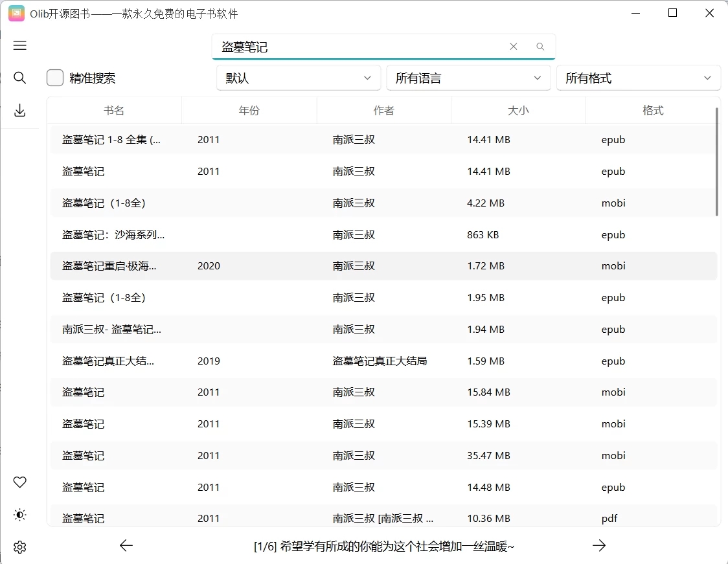Open the 默认 sort order dropdown
The width and height of the screenshot is (728, 564).
[x=298, y=77]
